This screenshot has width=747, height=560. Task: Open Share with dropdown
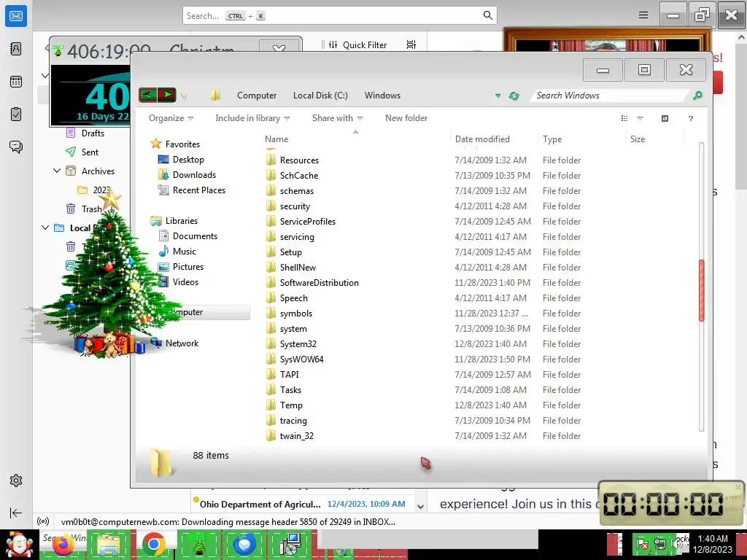[x=337, y=118]
